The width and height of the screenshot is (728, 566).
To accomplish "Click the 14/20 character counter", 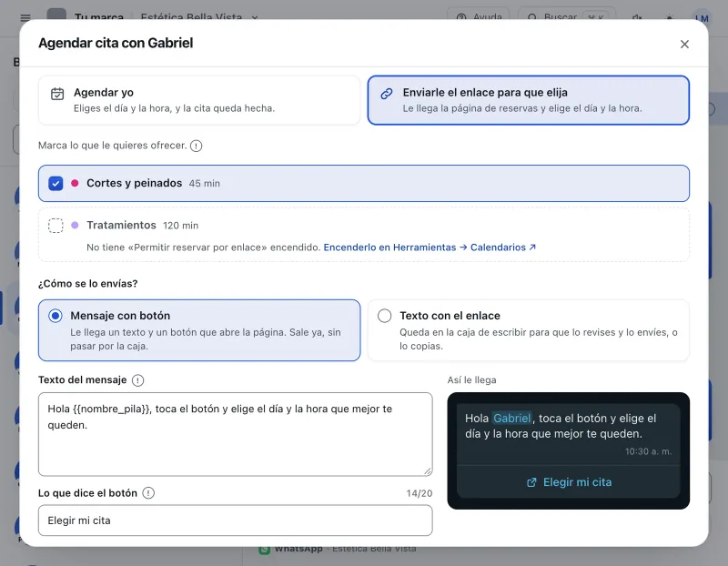I will (420, 493).
